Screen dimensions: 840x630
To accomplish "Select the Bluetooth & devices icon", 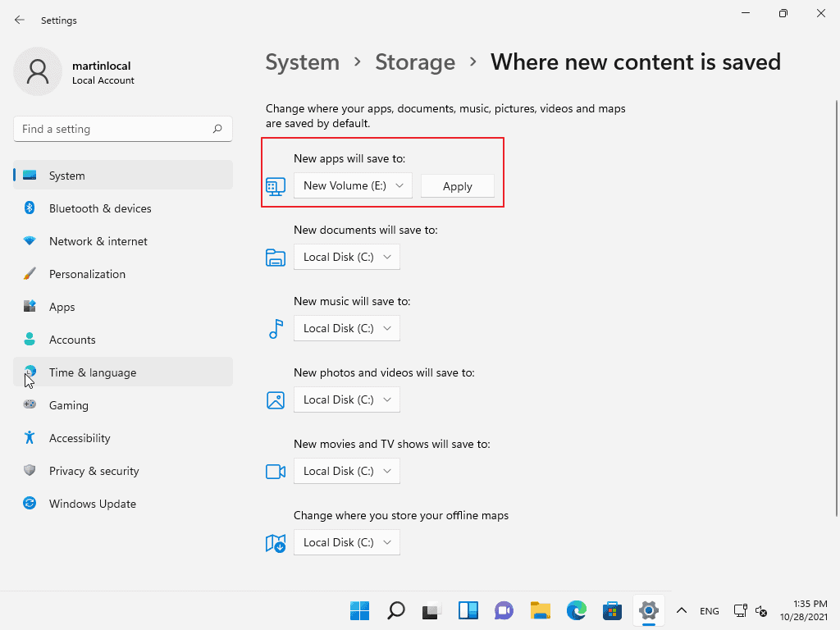I will pos(30,208).
